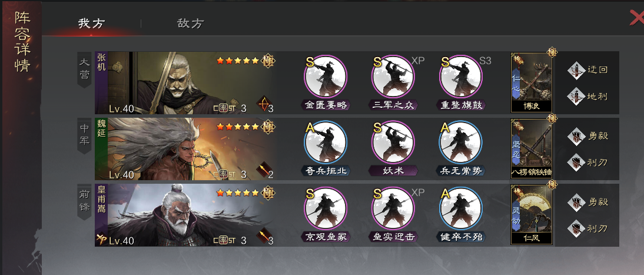644x275 pixels.
Task: Open the 妖术 skill icon
Action: [x=393, y=143]
